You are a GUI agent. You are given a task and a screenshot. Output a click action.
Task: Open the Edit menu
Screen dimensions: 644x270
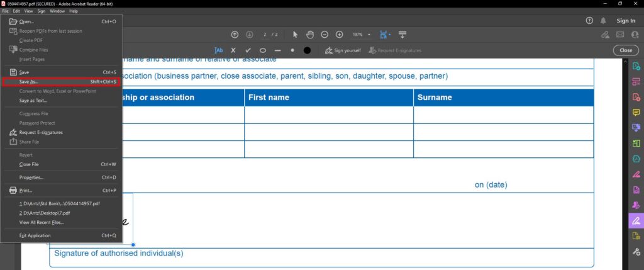tap(16, 11)
